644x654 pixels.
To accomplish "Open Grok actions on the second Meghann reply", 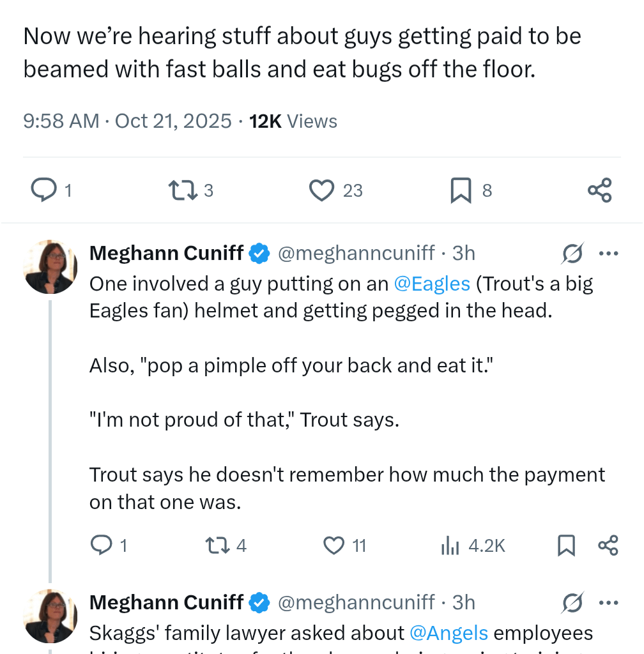I will pos(573,602).
